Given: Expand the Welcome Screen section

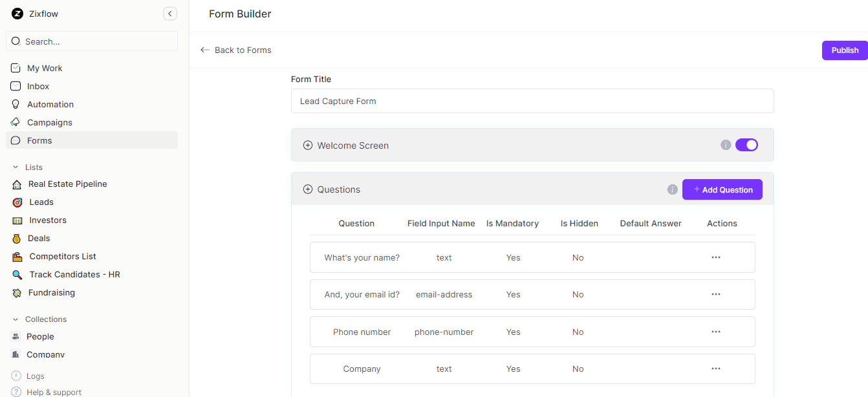Looking at the screenshot, I should (308, 145).
